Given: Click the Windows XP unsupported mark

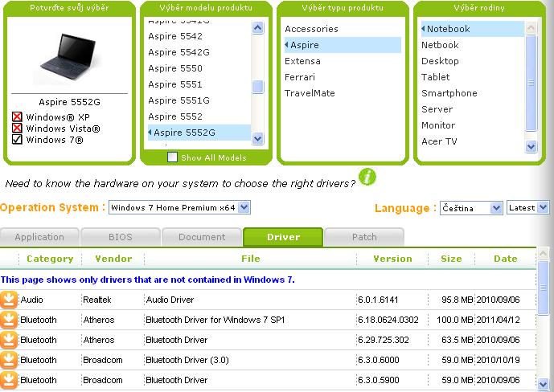Looking at the screenshot, I should 17,116.
